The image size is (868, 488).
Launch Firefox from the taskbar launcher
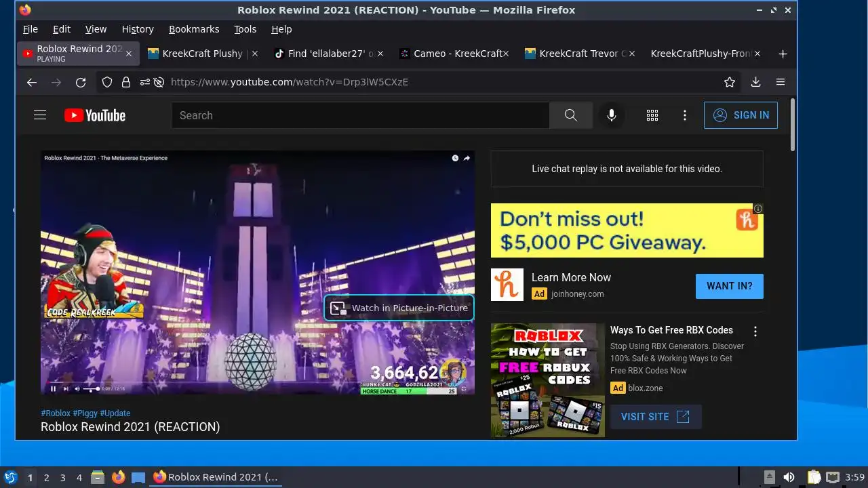click(x=118, y=477)
